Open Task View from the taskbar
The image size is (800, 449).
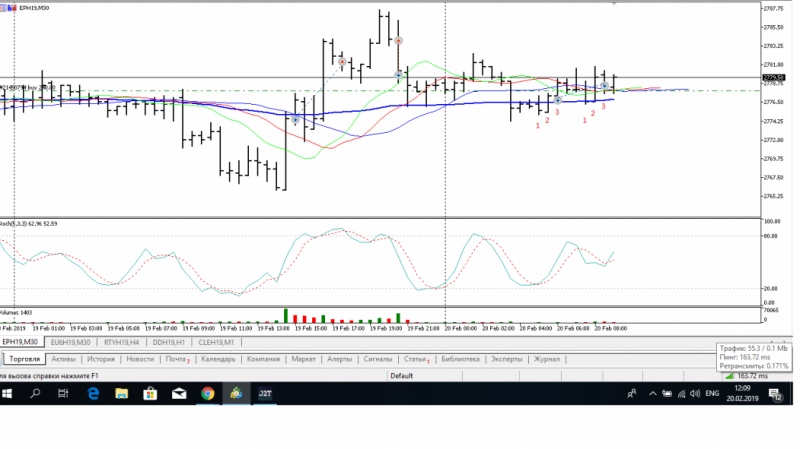click(x=63, y=393)
